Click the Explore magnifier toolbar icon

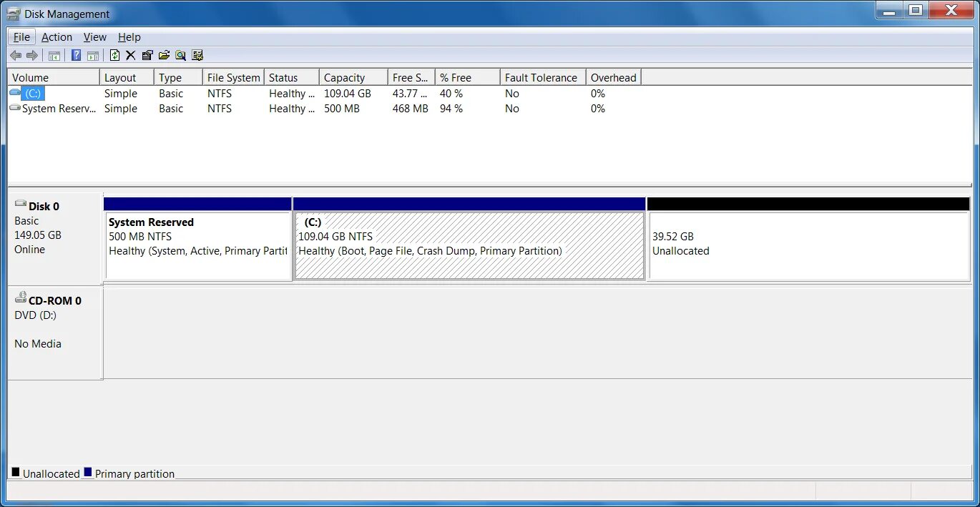[180, 56]
